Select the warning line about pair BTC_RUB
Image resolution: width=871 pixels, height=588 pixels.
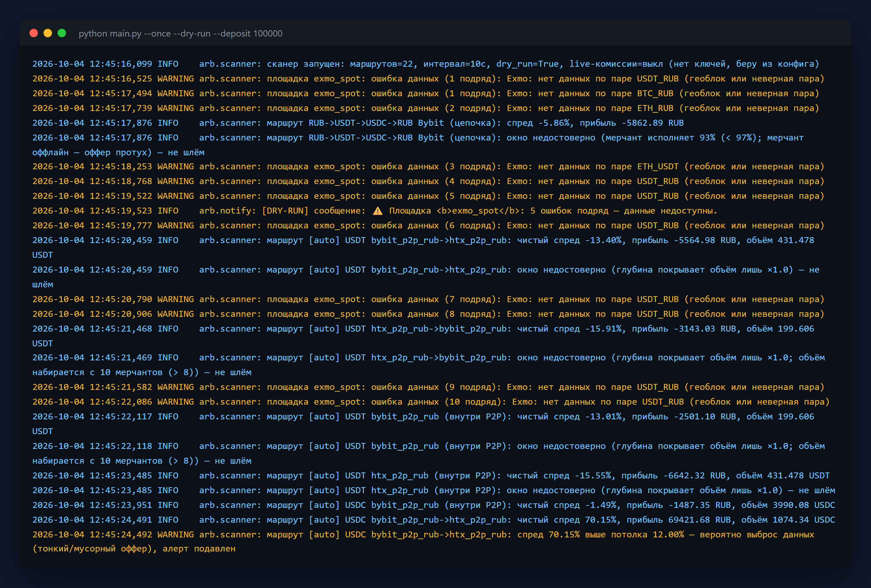pyautogui.click(x=425, y=93)
